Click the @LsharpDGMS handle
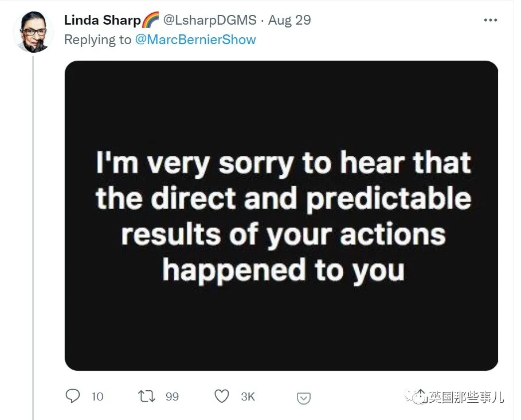Image resolution: width=521 pixels, height=420 pixels. click(x=210, y=20)
